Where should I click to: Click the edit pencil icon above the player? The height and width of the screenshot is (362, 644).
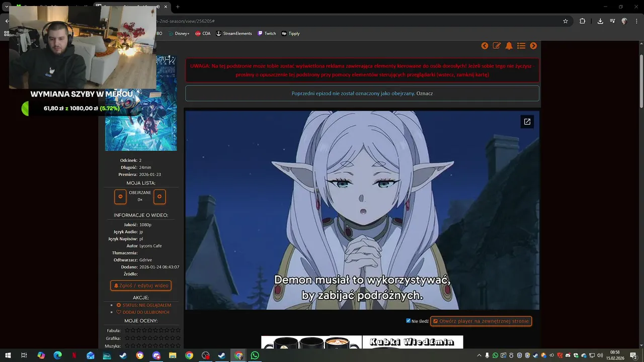(x=497, y=46)
